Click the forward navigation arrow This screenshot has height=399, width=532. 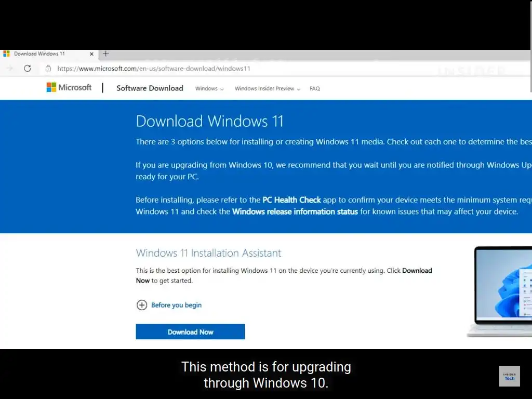click(x=9, y=68)
